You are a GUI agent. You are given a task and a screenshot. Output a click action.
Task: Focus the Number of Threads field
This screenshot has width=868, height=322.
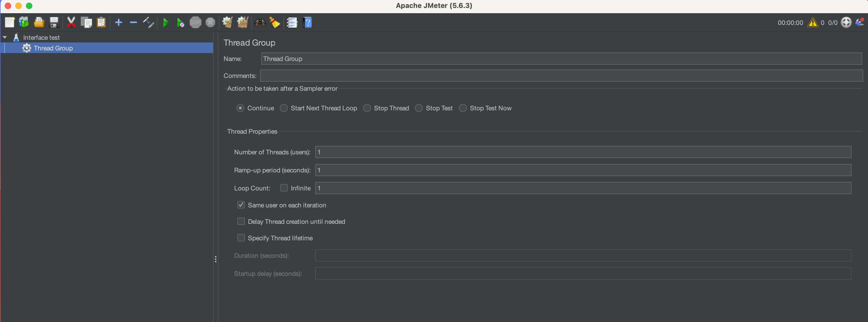coord(583,152)
